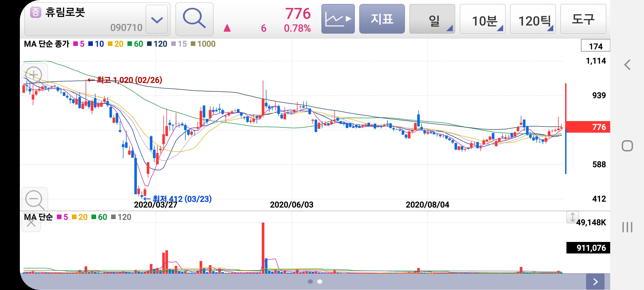
Task: Tap the stock name 휴림로봇
Action: [x=65, y=12]
